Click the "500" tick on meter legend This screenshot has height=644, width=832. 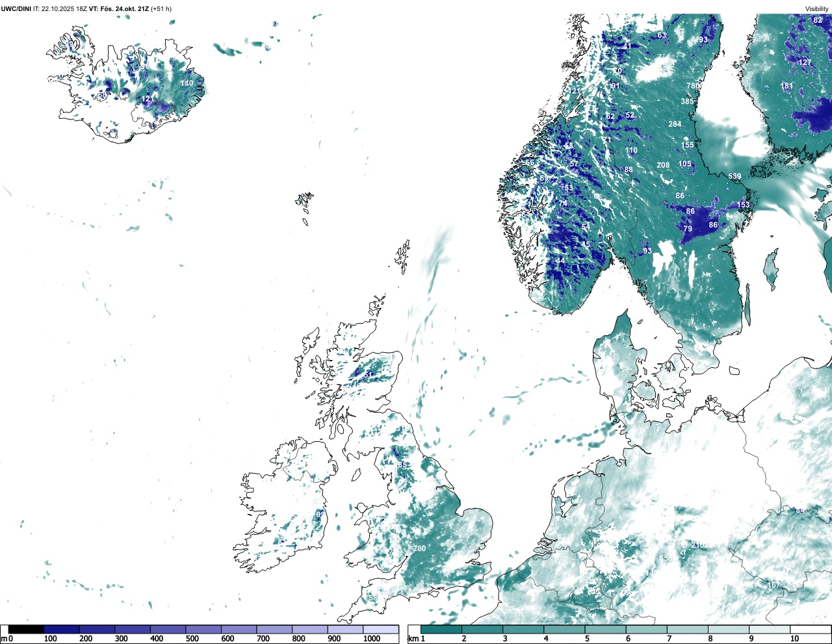point(192,639)
